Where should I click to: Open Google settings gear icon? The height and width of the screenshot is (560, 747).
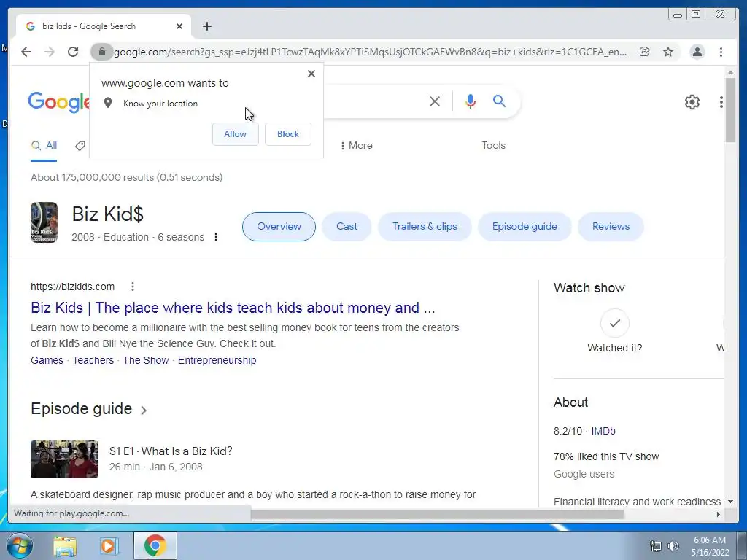[692, 102]
